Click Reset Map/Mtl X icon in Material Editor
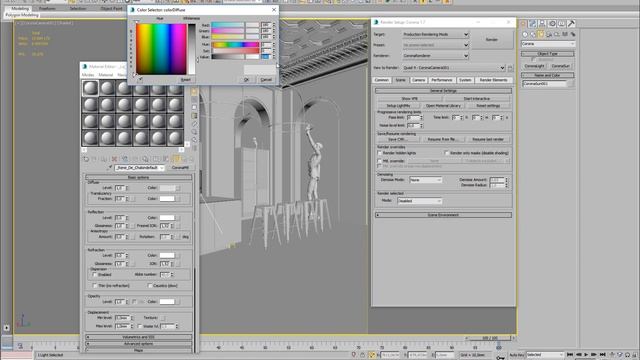The height and width of the screenshot is (360, 640). tap(115, 159)
